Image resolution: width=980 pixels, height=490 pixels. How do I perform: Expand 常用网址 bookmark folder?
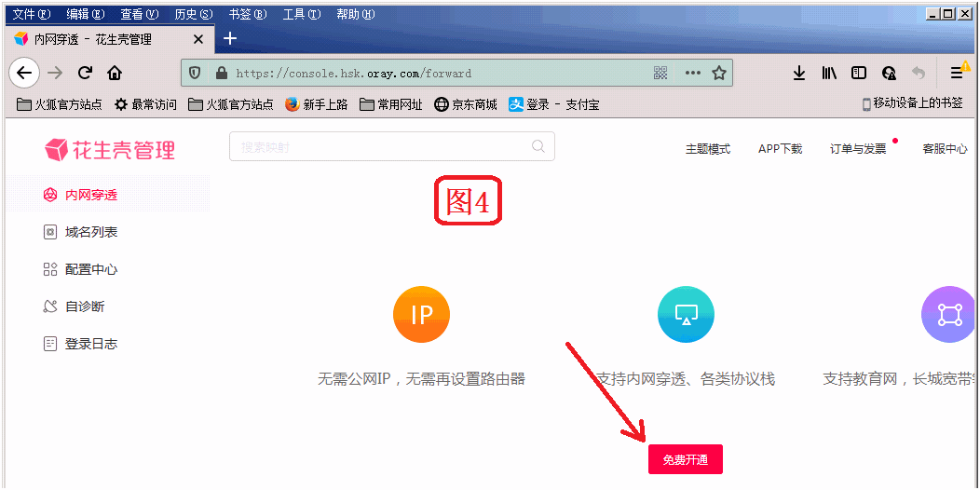(x=391, y=104)
